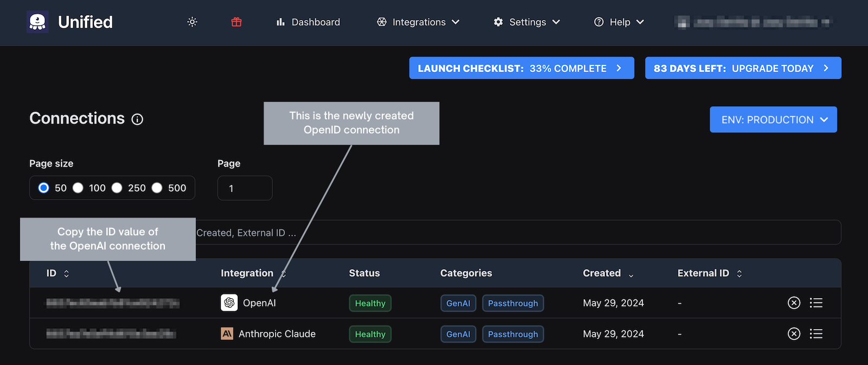The width and height of the screenshot is (868, 365).
Task: Remove the Anthropic Claude connection X icon
Action: (794, 334)
